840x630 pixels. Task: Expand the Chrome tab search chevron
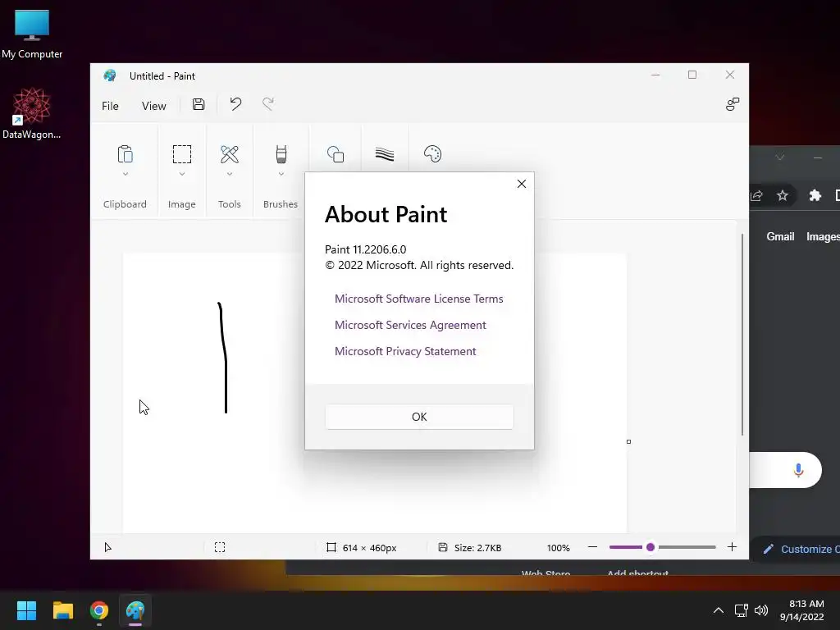point(780,157)
